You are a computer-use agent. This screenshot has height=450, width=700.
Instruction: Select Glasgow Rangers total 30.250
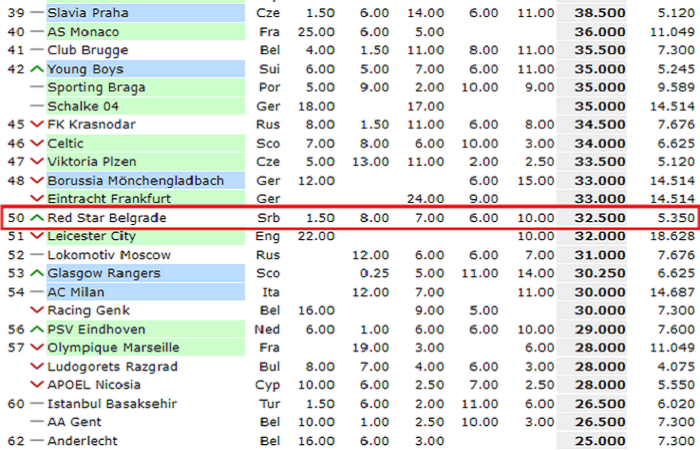tap(600, 273)
